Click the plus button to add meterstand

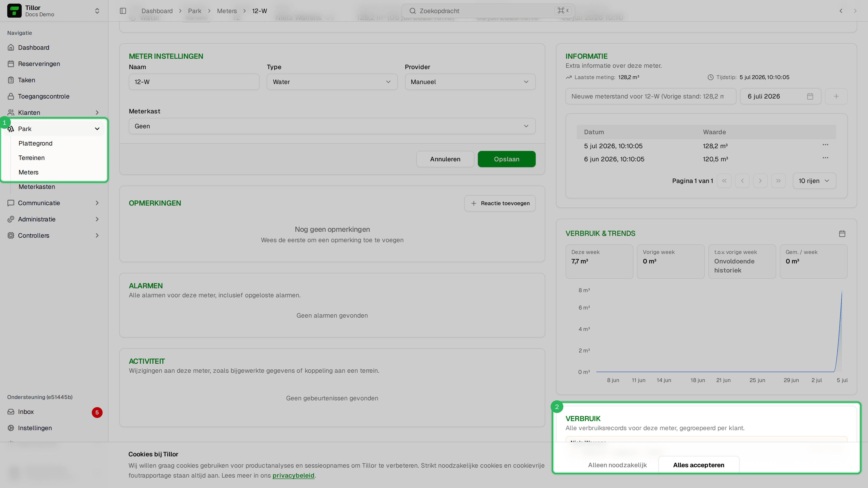tap(836, 96)
